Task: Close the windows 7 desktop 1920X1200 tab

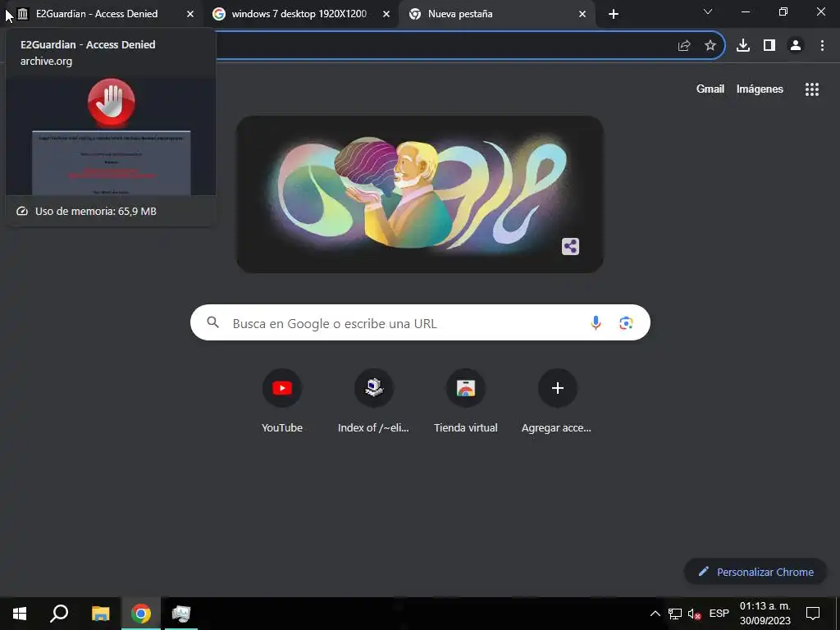Action: click(x=386, y=14)
